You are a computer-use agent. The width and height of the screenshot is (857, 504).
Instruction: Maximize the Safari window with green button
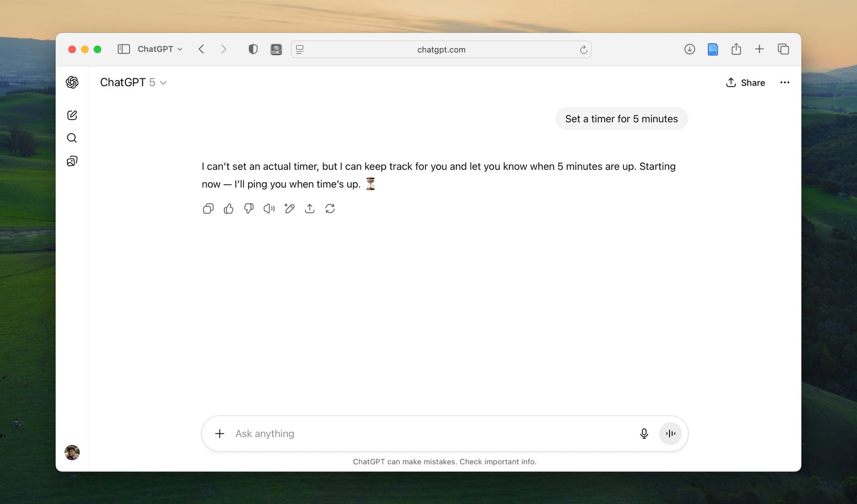click(97, 49)
